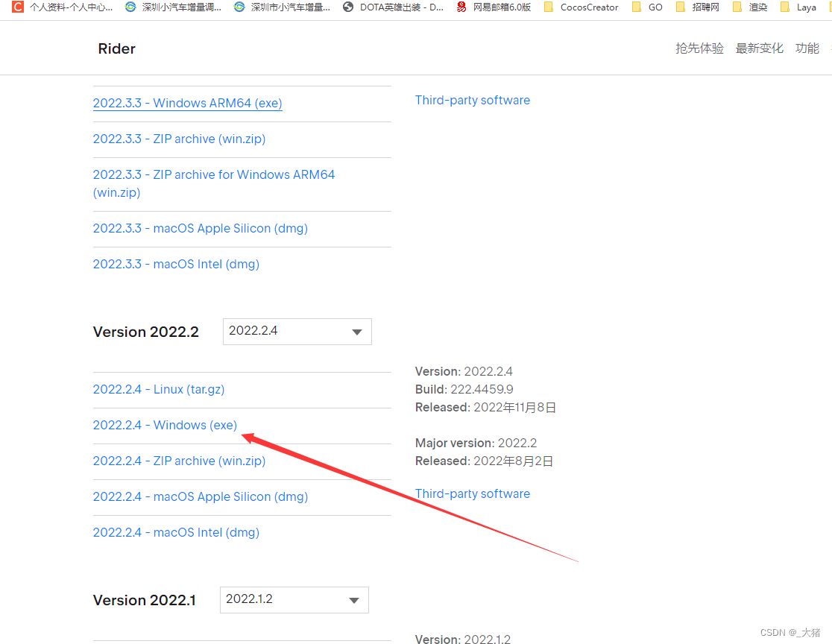
Task: Click the Build: 222.4459.9 text
Action: pos(464,389)
